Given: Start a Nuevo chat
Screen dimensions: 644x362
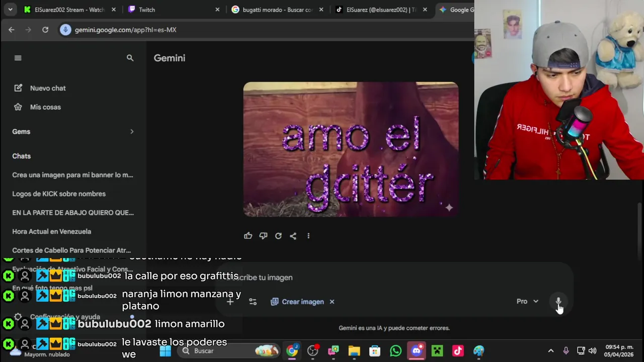Looking at the screenshot, I should 40,88.
